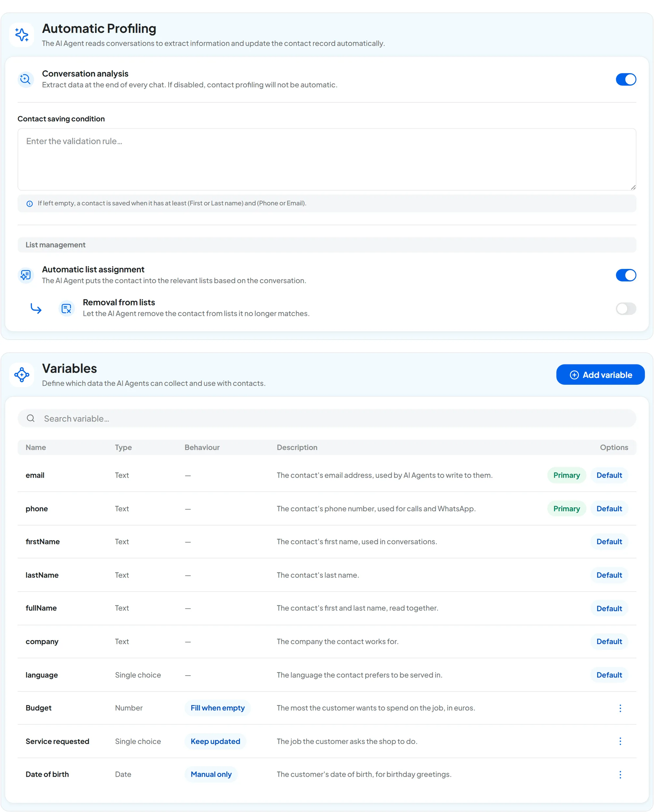This screenshot has height=812, width=654.
Task: Click the Conversation analysis magnifier icon
Action: 26,79
